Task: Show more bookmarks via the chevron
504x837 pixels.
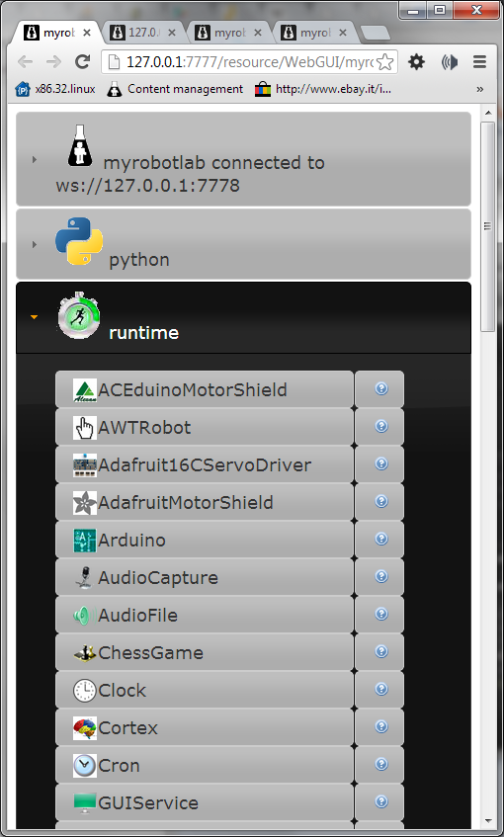Action: tap(479, 89)
